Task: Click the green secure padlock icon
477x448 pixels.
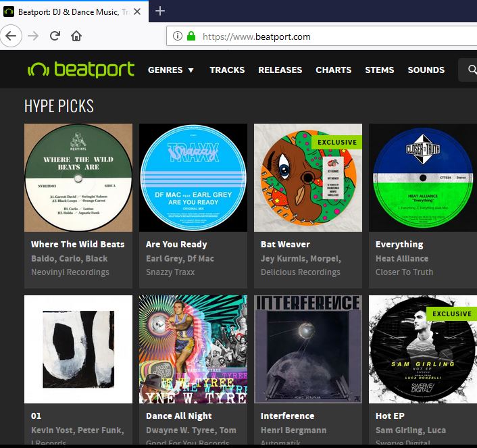Action: 191,36
